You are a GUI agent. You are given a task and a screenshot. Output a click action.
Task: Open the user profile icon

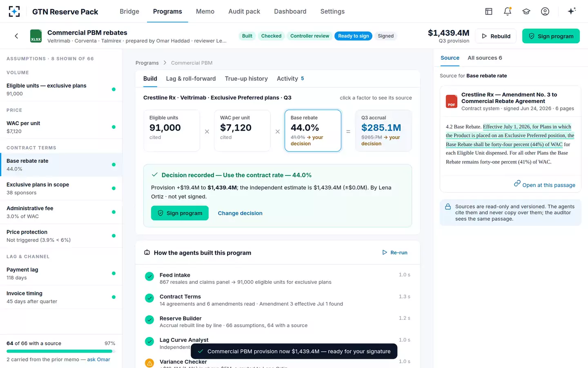click(x=545, y=11)
